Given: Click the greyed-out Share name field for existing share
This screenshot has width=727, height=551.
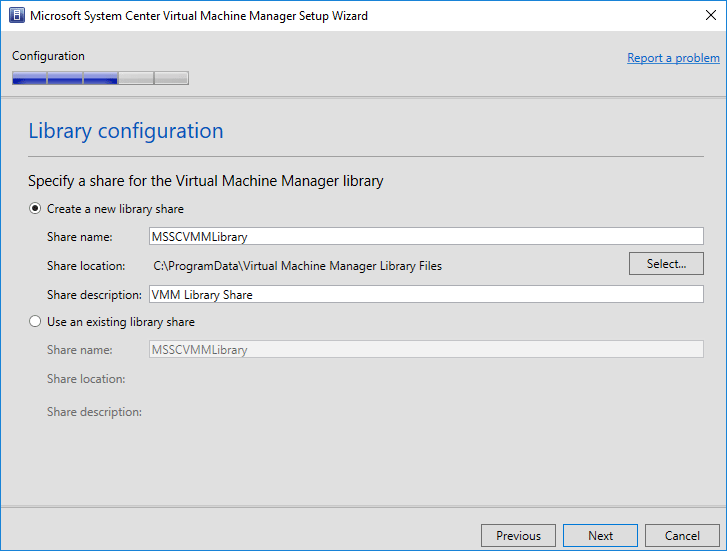Looking at the screenshot, I should pos(425,350).
